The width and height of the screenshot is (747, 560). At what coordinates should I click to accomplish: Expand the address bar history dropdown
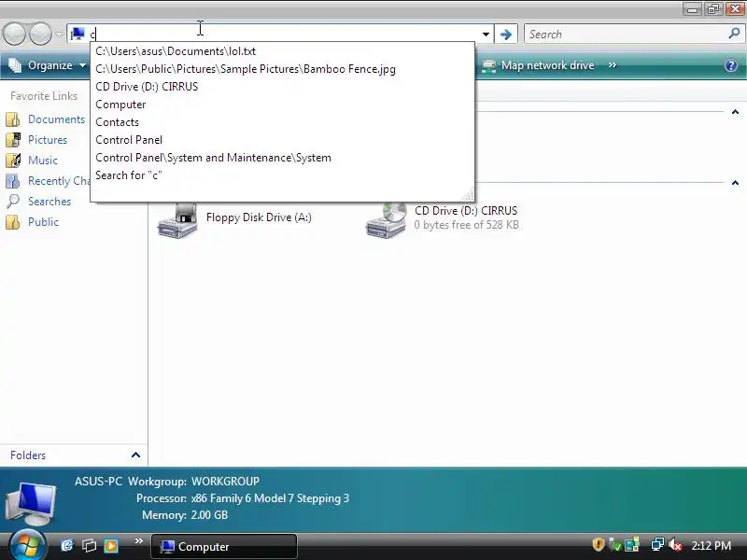486,35
